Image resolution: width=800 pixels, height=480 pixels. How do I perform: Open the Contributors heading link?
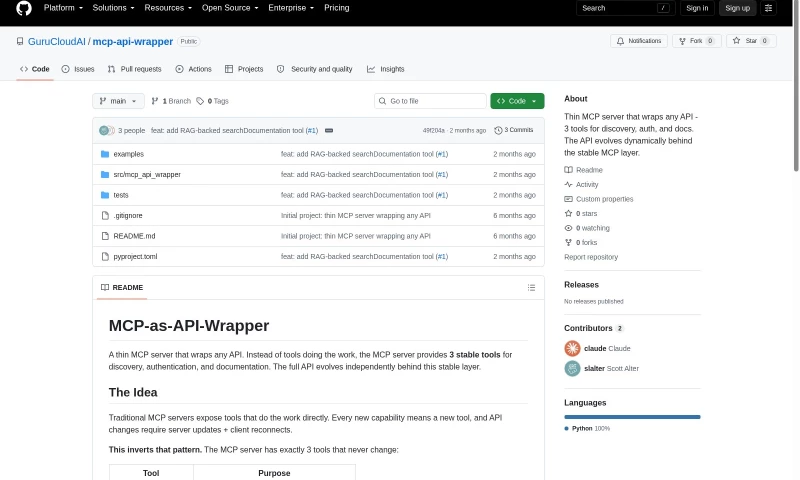point(593,328)
